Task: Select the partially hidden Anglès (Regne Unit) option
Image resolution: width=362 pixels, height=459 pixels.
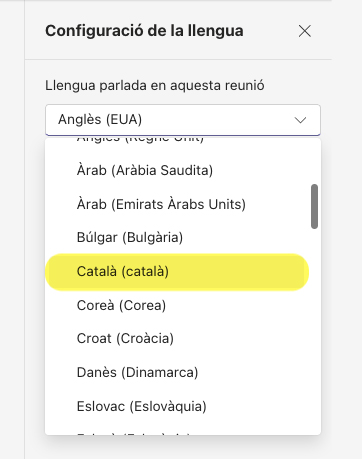Action: (x=183, y=141)
